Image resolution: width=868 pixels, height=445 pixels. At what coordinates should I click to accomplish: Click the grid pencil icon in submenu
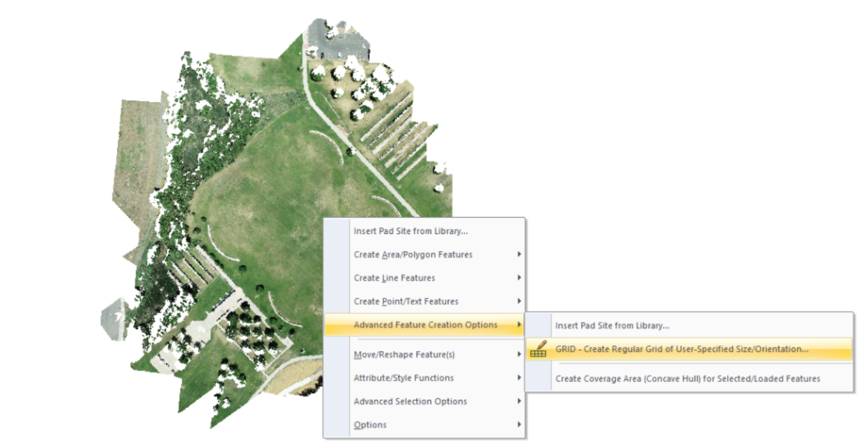[x=538, y=349]
